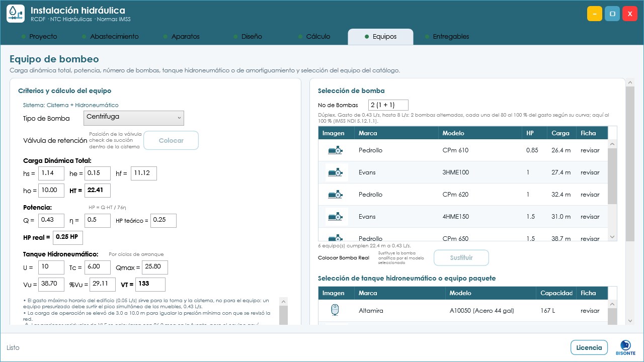Click the Altamira A10050 tank image

coord(335,310)
